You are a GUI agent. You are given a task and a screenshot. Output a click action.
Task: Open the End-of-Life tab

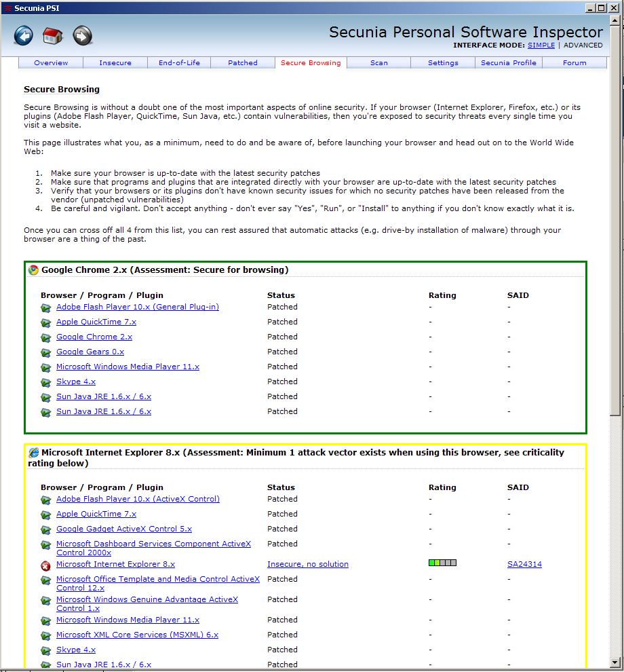coord(179,62)
